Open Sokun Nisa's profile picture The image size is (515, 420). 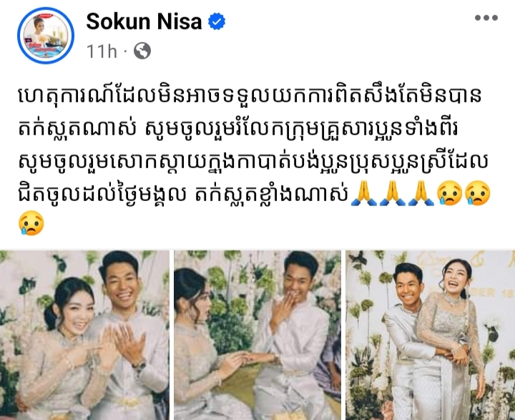pyautogui.click(x=46, y=35)
